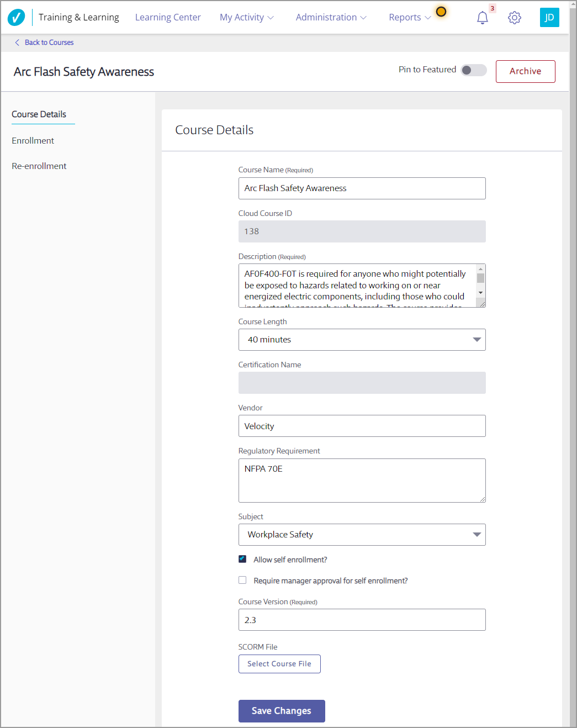Viewport: 577px width, 728px height.
Task: Uncheck Allow self enrollment checkbox
Action: click(242, 559)
